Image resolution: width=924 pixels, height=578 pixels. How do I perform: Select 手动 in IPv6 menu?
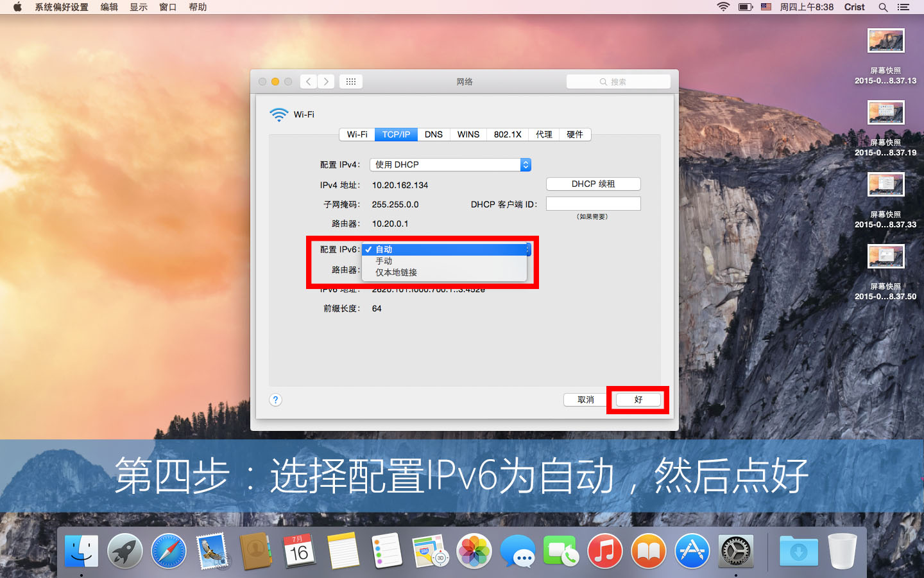[x=445, y=261]
